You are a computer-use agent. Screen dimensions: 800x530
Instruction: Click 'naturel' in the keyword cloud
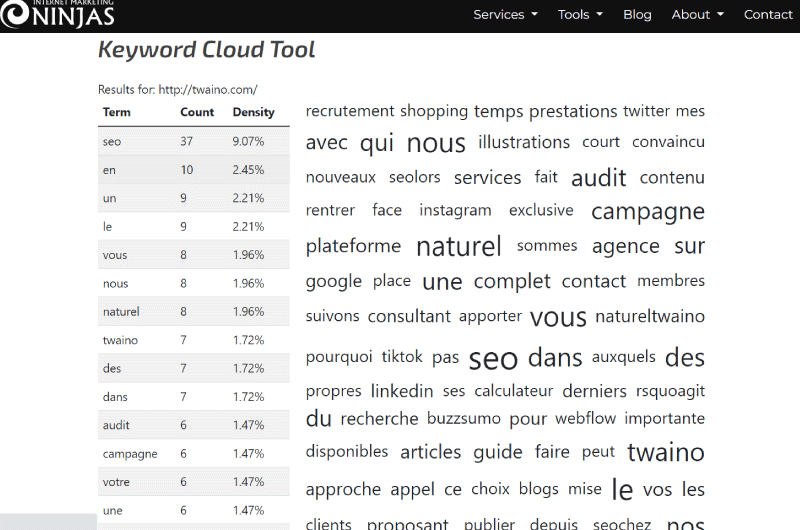[x=459, y=246]
